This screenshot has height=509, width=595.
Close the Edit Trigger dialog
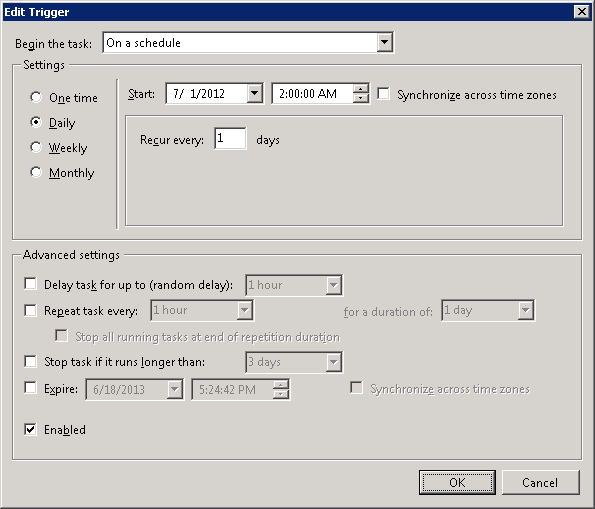coord(582,12)
